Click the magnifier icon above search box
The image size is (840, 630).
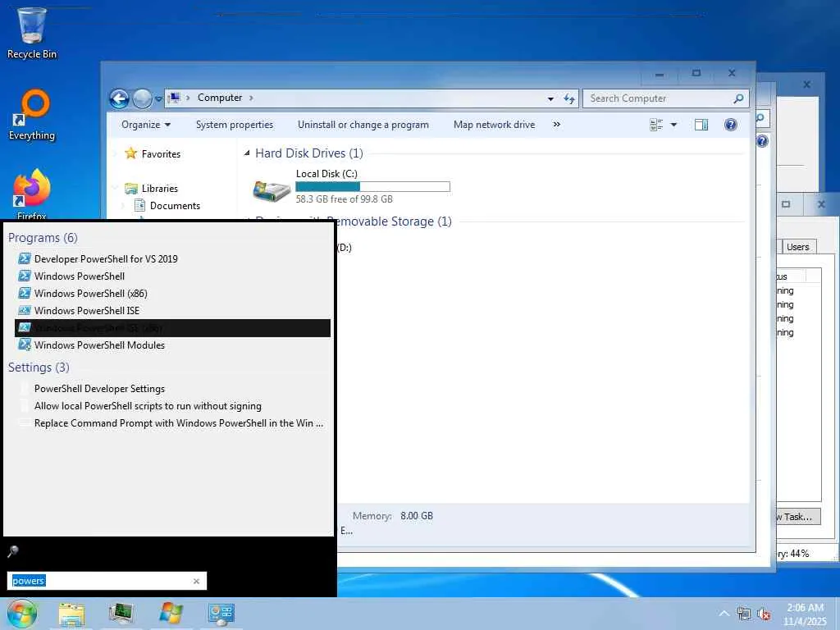(x=13, y=551)
